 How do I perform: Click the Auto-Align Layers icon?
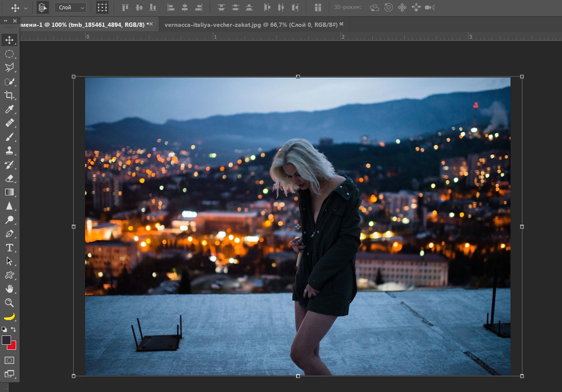pos(318,7)
